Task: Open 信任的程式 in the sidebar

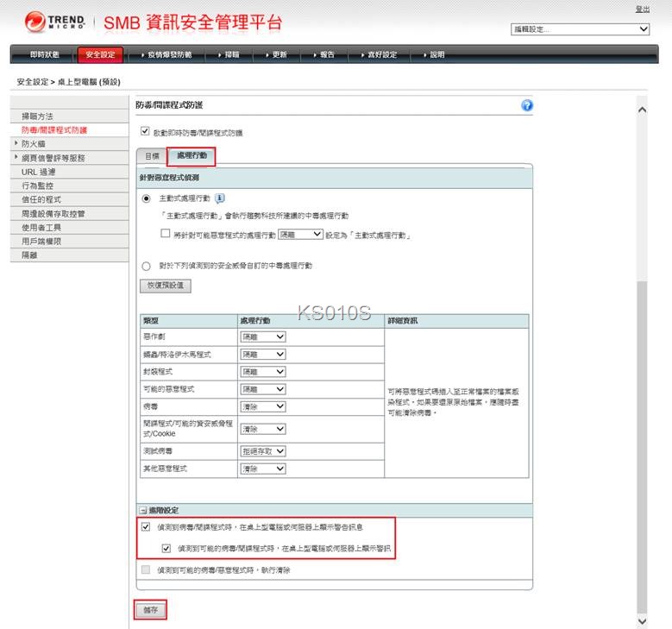Action: click(69, 199)
